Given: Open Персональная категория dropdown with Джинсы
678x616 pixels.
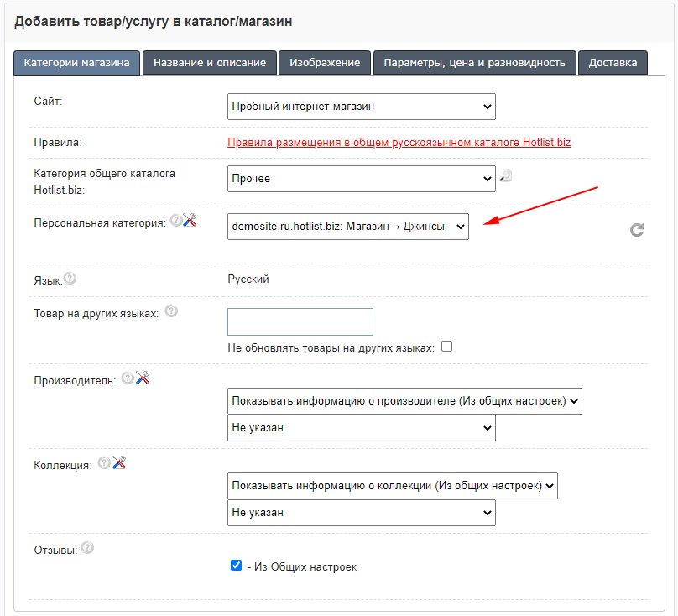Looking at the screenshot, I should point(347,226).
